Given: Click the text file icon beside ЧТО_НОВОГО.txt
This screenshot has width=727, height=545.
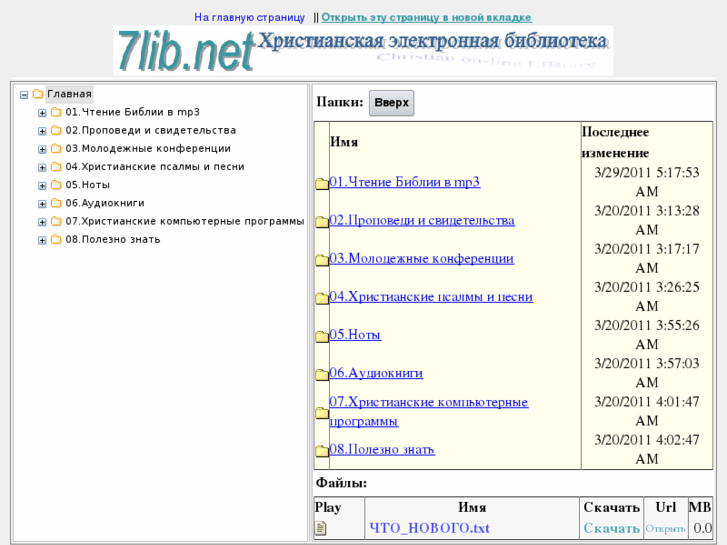Looking at the screenshot, I should coord(321,528).
